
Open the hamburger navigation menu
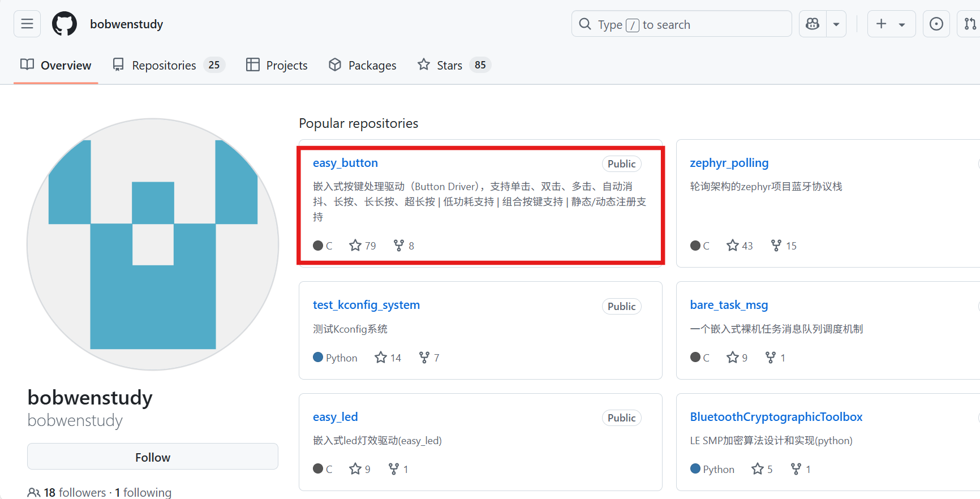[x=27, y=24]
